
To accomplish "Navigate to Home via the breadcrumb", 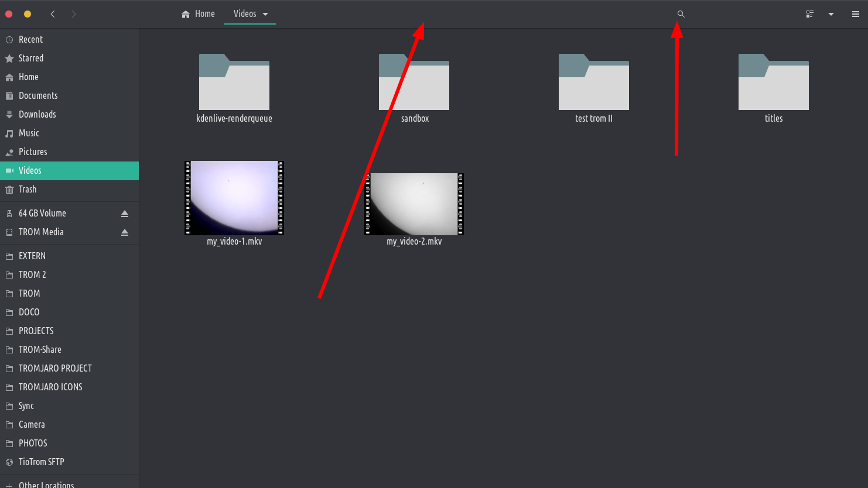I will [x=198, y=13].
